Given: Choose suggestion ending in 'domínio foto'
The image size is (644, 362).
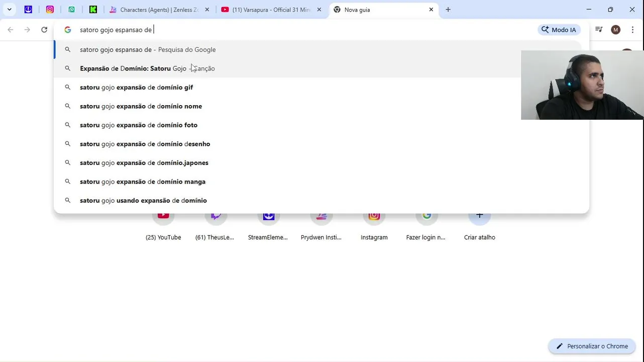Looking at the screenshot, I should point(321,125).
